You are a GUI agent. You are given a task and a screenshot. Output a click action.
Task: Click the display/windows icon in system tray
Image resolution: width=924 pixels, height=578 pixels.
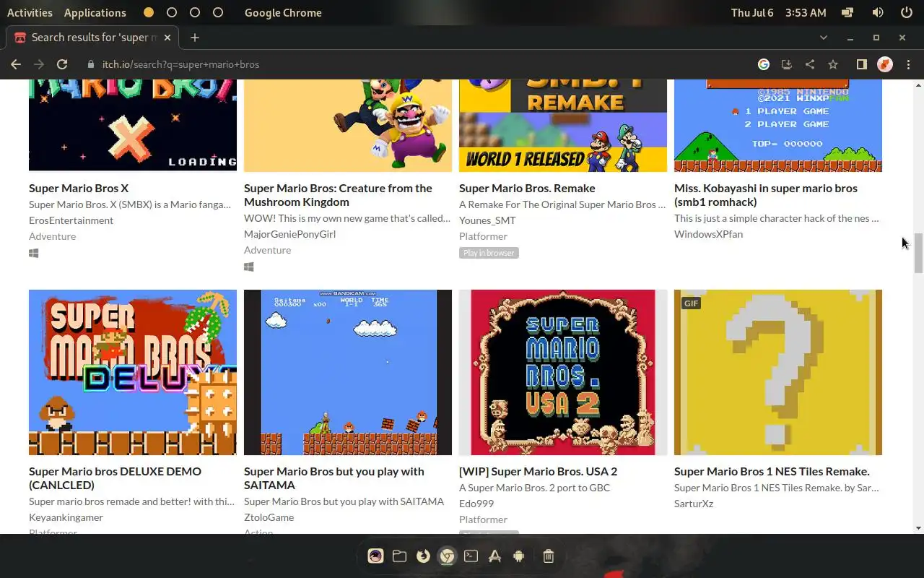[x=847, y=12]
